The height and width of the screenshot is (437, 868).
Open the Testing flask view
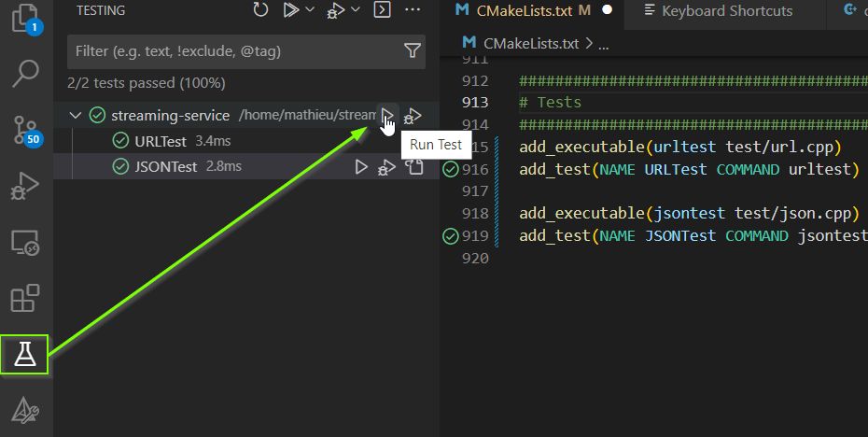[x=24, y=354]
